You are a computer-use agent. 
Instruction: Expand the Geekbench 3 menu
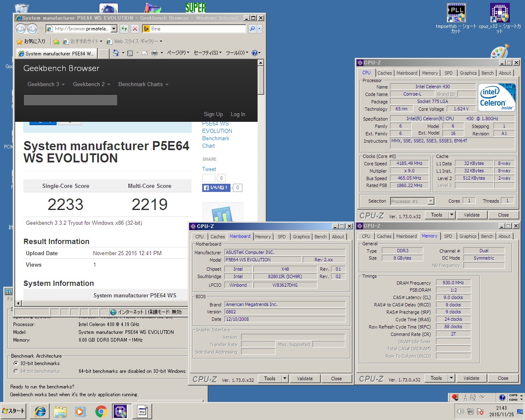(46, 84)
